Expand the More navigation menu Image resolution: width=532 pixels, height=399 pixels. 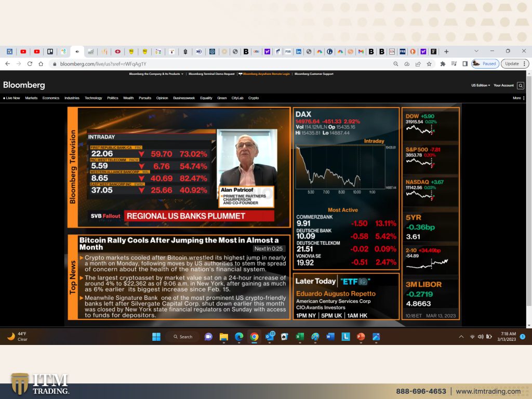point(518,98)
